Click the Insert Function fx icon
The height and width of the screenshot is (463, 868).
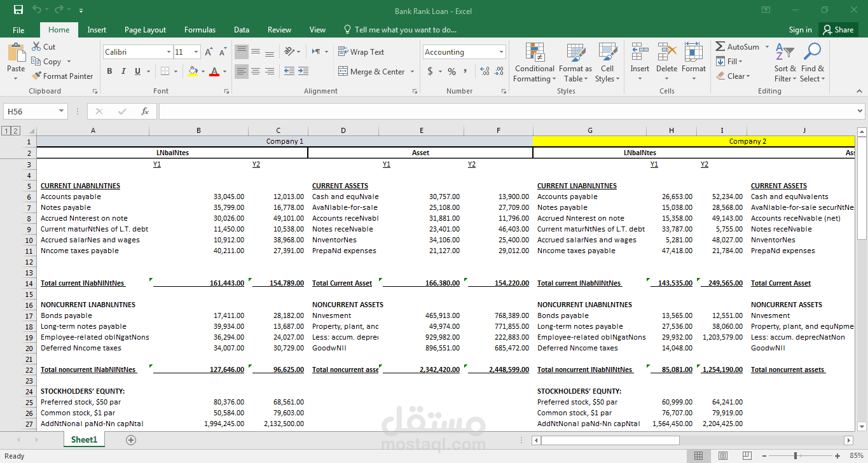coord(145,111)
